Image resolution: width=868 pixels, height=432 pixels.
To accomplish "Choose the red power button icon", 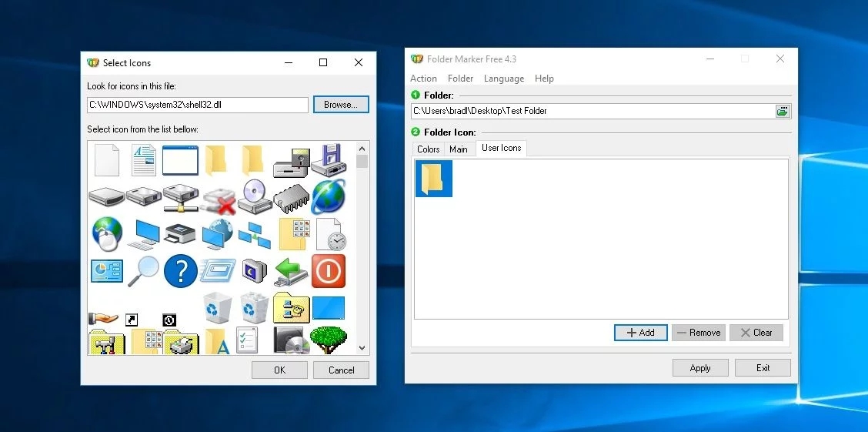I will (x=329, y=271).
